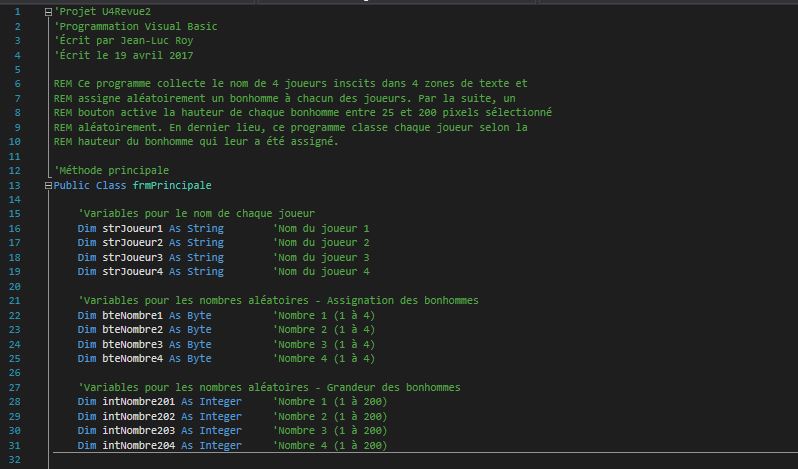This screenshot has width=798, height=469.
Task: Click line number 27 in the gutter
Action: 15,388
